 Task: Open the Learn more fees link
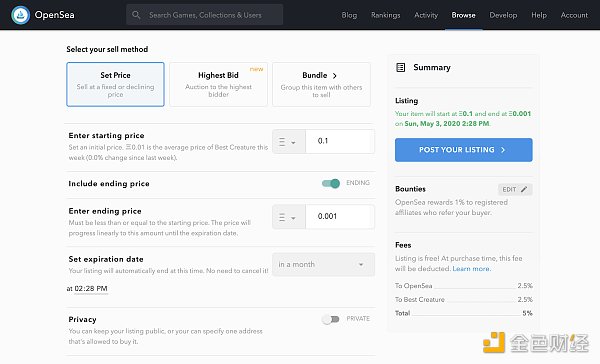point(471,269)
